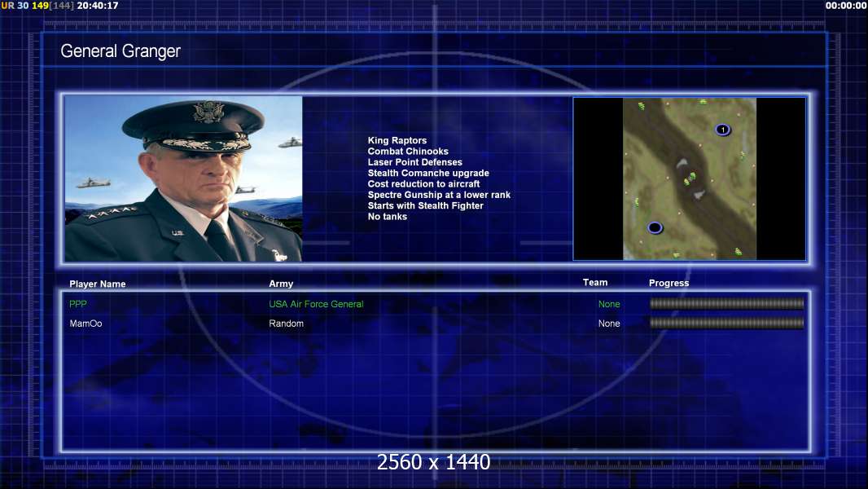
Task: Select start position marker 1 on map
Action: [x=722, y=130]
